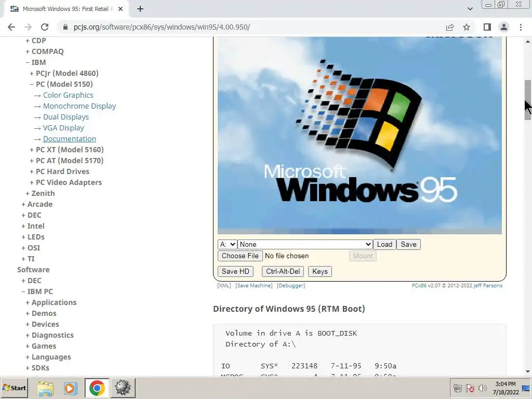This screenshot has width=532, height=399.
Task: Click the Choose File button
Action: 240,256
